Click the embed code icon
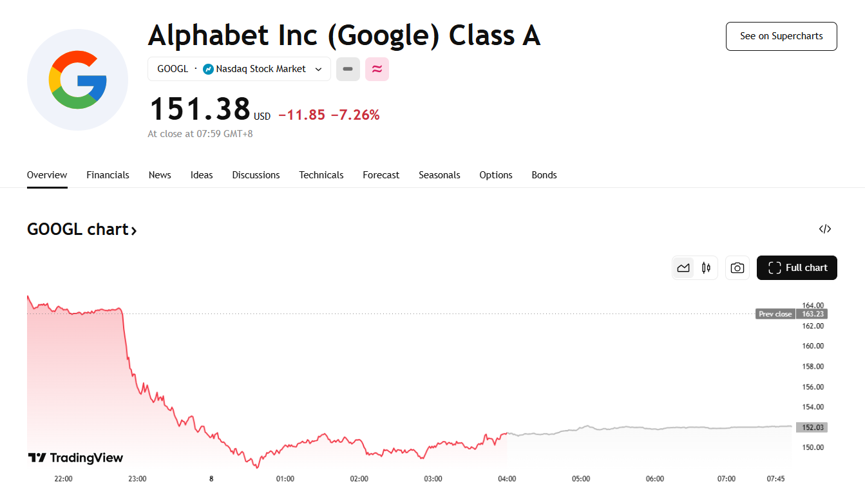 825,229
